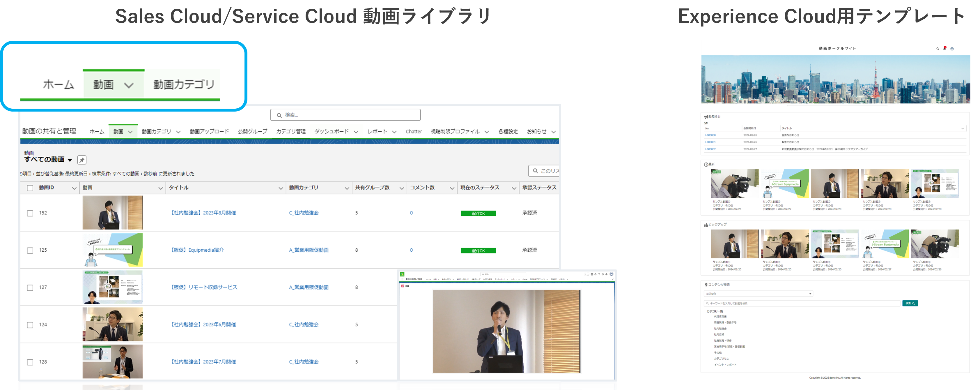Expand the すべての動画 list view dropdown

click(x=70, y=160)
